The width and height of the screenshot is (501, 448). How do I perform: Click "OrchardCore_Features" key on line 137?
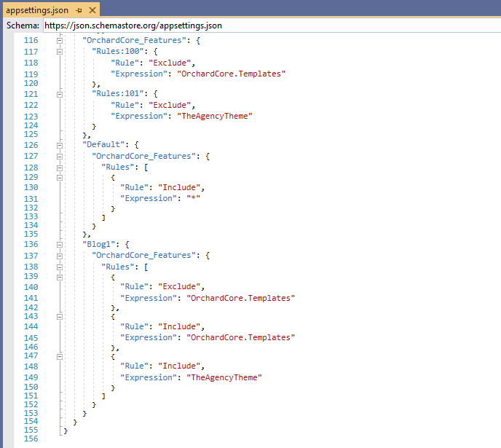point(143,255)
